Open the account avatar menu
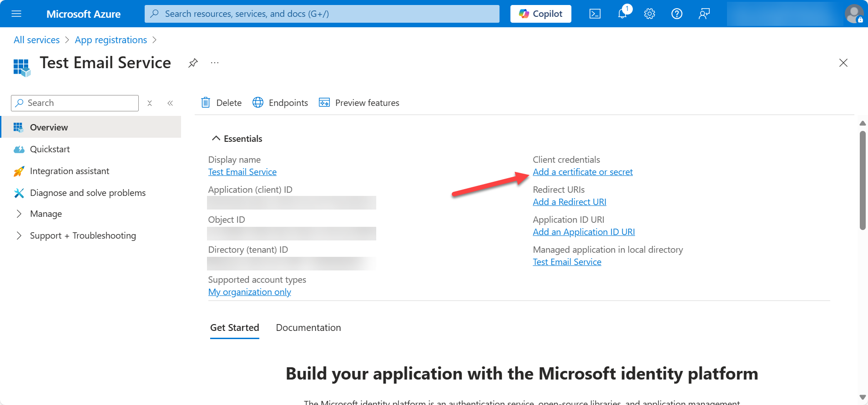 (854, 14)
